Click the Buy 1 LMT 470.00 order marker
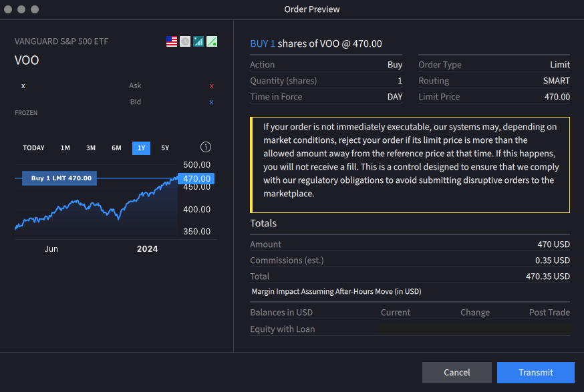The height and width of the screenshot is (392, 584). pyautogui.click(x=61, y=178)
